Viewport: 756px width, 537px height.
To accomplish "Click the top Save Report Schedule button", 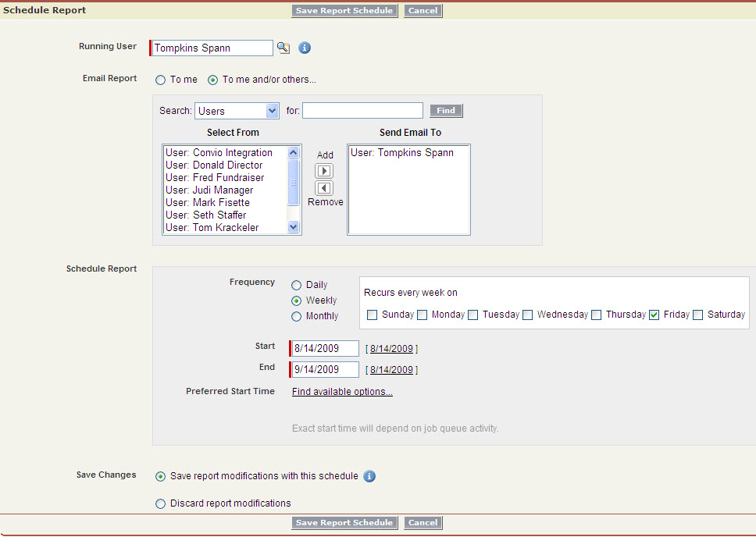I will tap(344, 11).
